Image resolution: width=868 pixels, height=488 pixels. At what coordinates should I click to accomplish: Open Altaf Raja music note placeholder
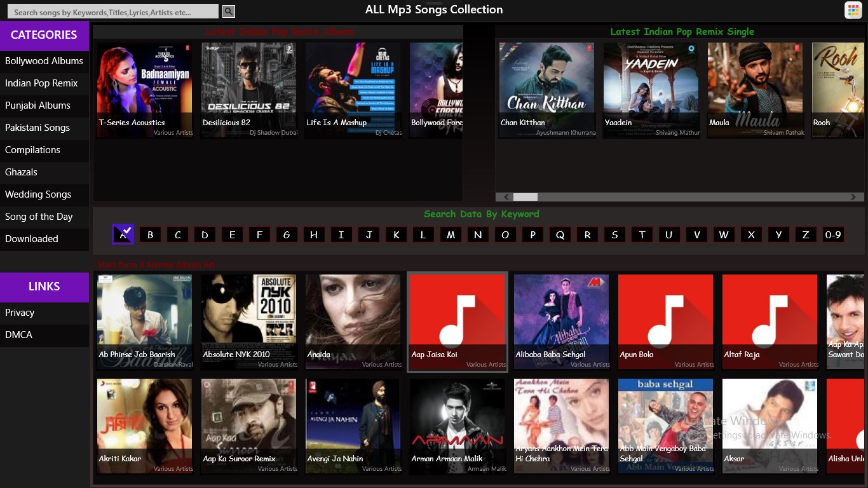pos(770,321)
